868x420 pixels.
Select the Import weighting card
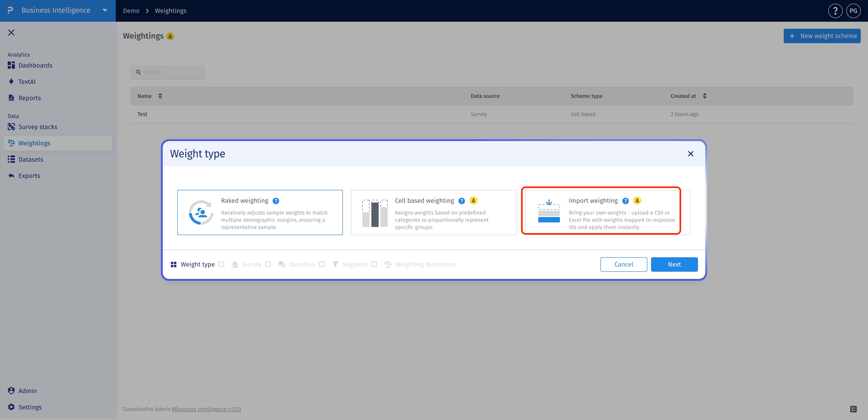point(608,212)
